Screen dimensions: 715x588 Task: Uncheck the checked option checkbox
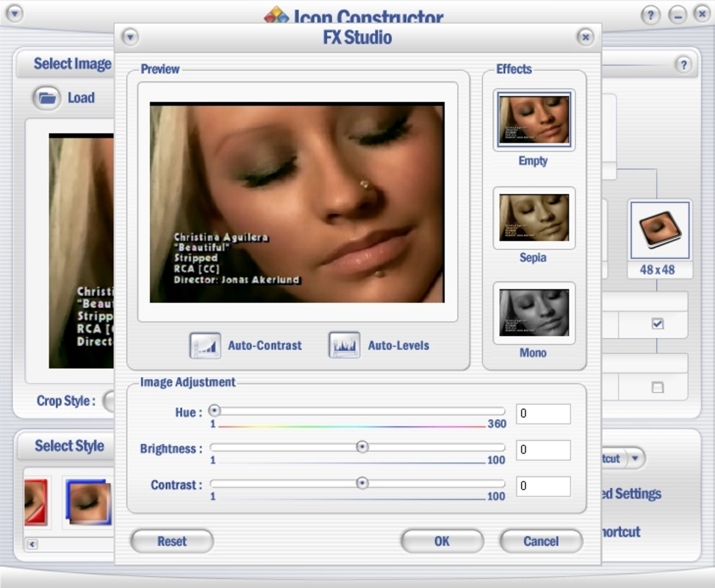(658, 324)
